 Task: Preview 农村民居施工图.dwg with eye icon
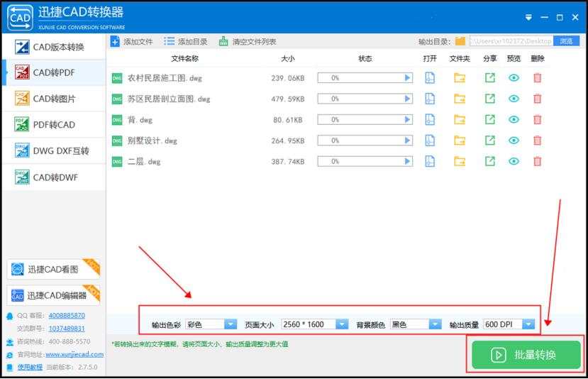pyautogui.click(x=514, y=78)
